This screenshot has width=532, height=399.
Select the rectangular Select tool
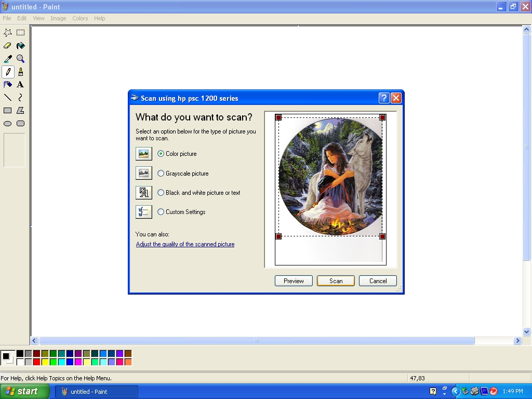point(21,33)
